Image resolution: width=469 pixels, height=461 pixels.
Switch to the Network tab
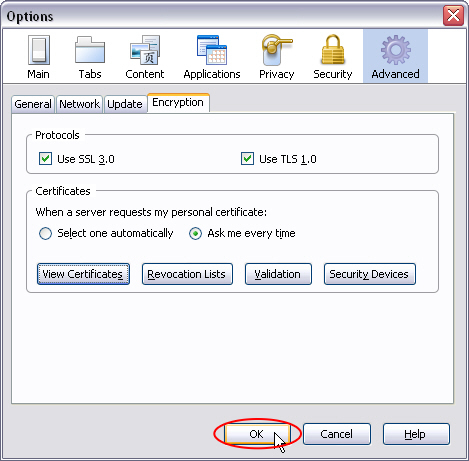[79, 104]
